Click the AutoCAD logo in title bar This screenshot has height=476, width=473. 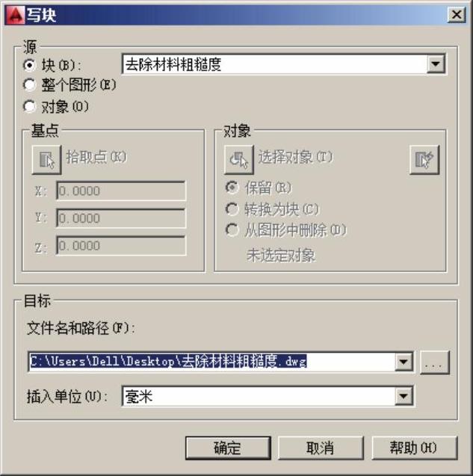click(x=15, y=15)
